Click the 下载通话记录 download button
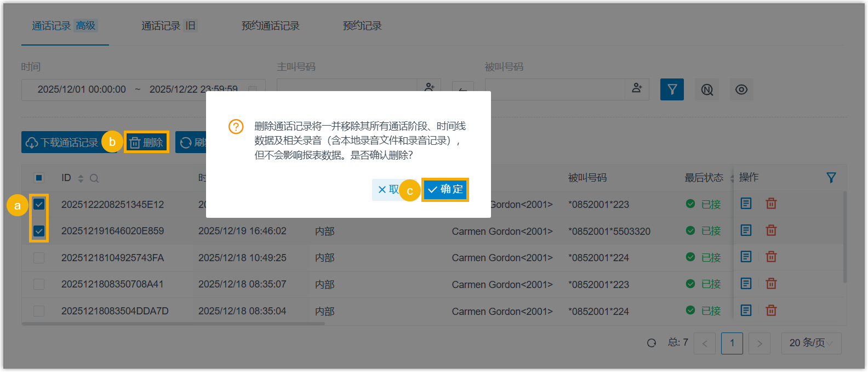The height and width of the screenshot is (372, 868). [x=61, y=143]
